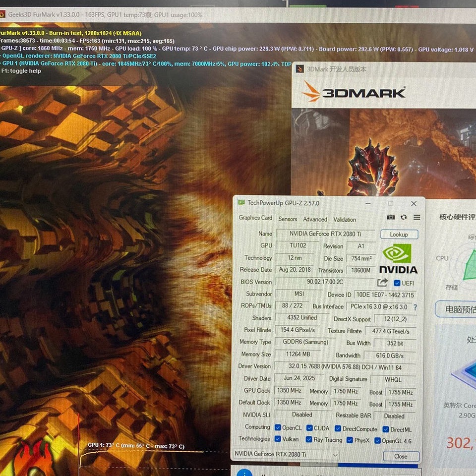Viewport: 476px width, 476px height.
Task: Click Release Date Aug 20, 2018 value
Action: point(295,270)
